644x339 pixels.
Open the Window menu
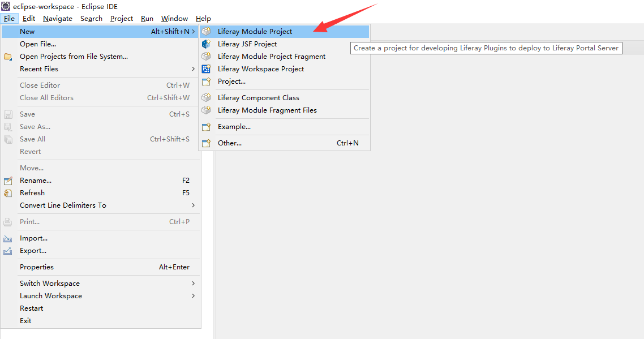(174, 19)
